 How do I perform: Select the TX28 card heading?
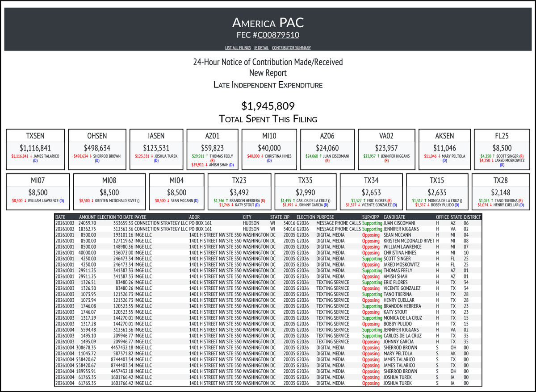(x=501, y=180)
